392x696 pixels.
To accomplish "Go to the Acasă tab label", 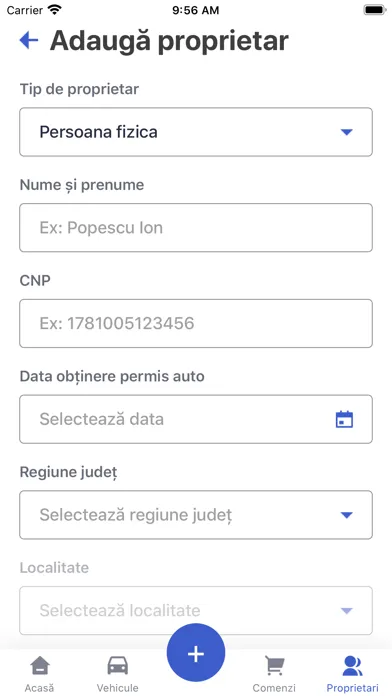I will click(40, 688).
